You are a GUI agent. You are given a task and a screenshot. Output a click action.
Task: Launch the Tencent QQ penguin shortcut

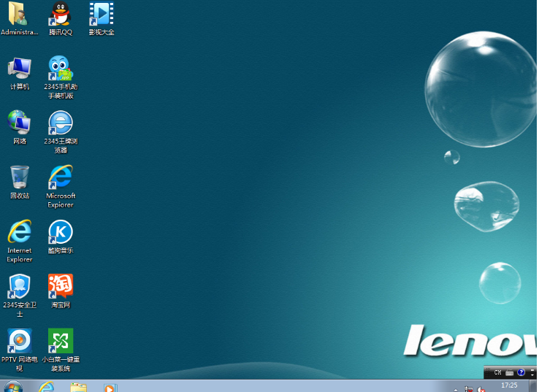(61, 18)
